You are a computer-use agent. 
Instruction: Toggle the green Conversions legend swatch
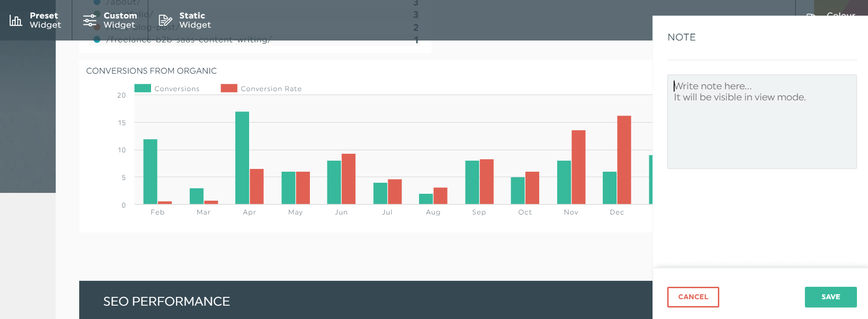(143, 88)
